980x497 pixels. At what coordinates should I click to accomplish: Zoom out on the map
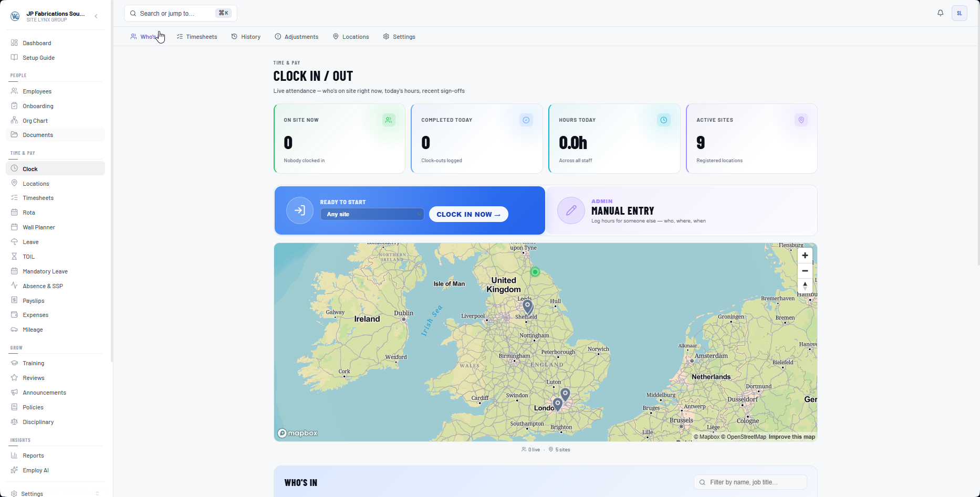(x=805, y=271)
